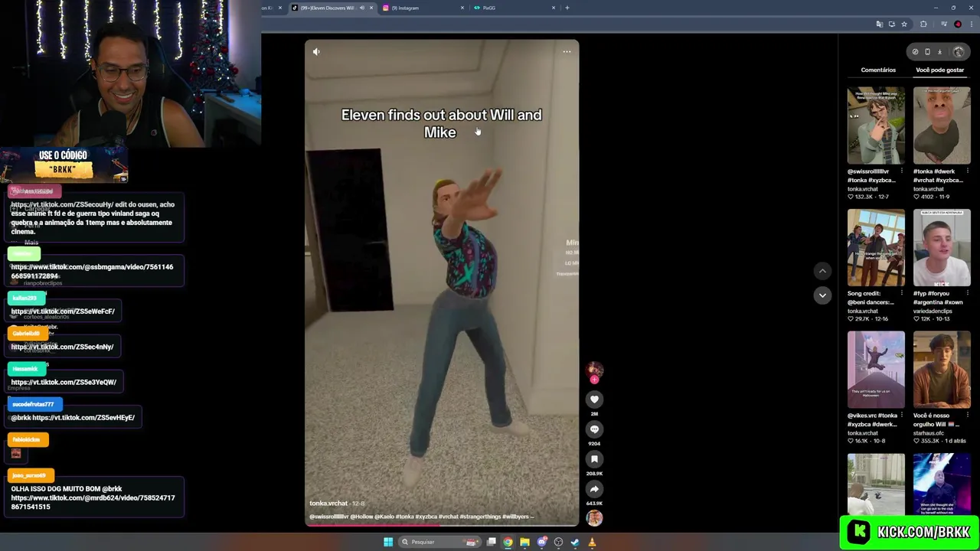Open Steam from the taskbar
The width and height of the screenshot is (980, 551).
(575, 542)
